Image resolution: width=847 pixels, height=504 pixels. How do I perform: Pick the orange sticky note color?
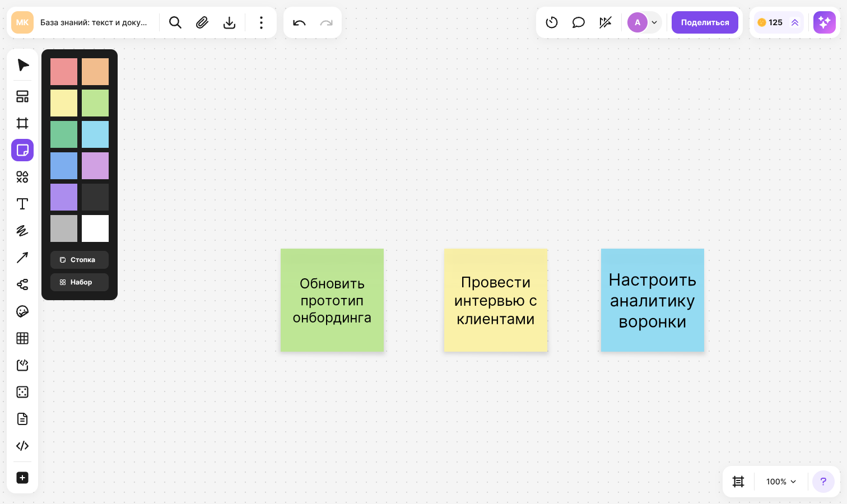pyautogui.click(x=95, y=72)
